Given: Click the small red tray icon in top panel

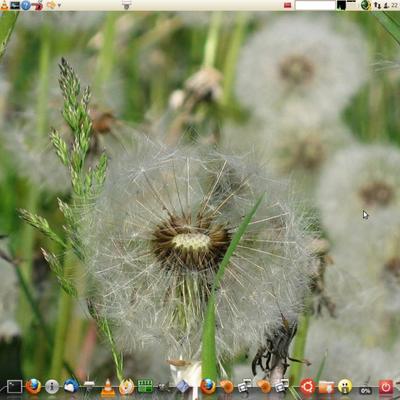Looking at the screenshot, I should [288, 5].
